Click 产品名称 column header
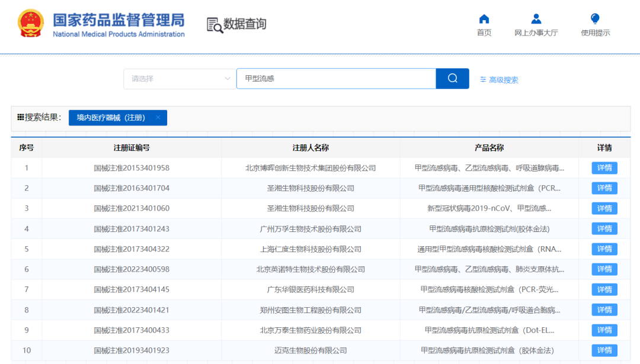The height and width of the screenshot is (364, 640). click(x=489, y=148)
